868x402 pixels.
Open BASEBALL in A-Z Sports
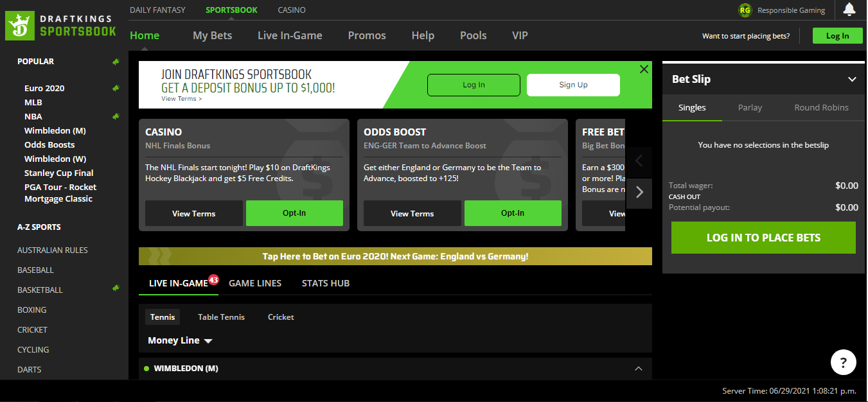[x=35, y=270]
